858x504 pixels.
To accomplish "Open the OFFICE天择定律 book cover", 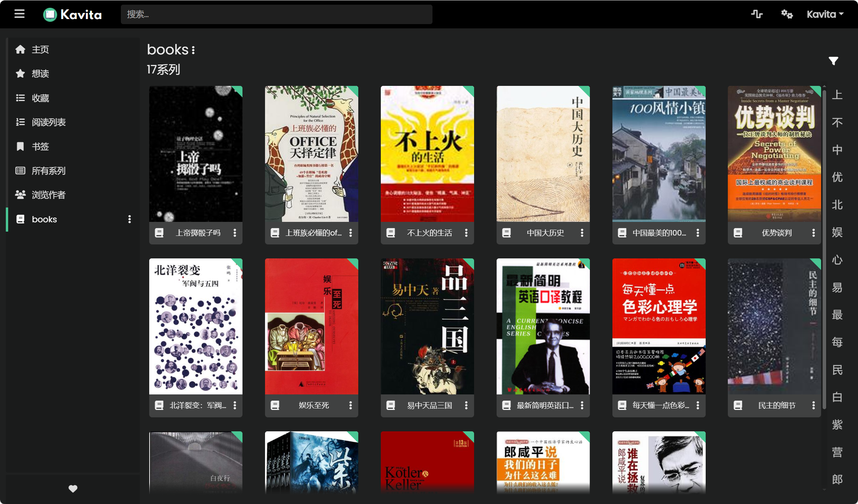I will pos(311,154).
